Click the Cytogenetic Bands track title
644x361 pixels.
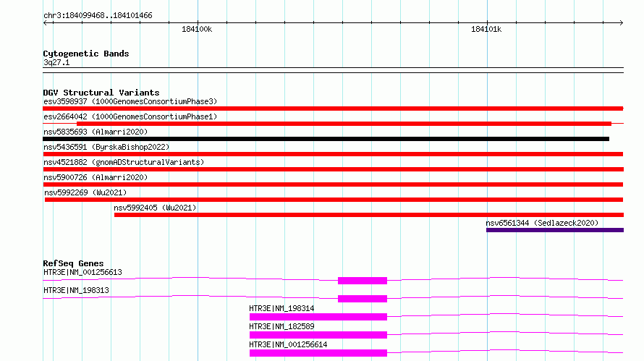86,54
